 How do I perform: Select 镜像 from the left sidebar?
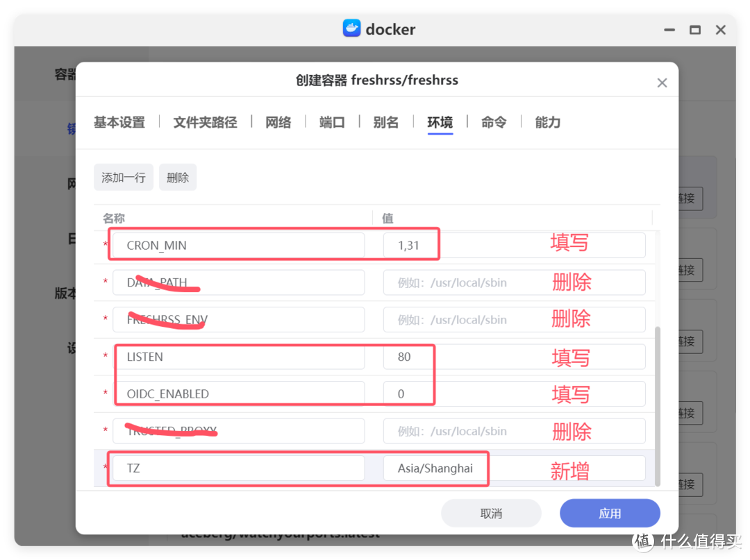point(72,128)
